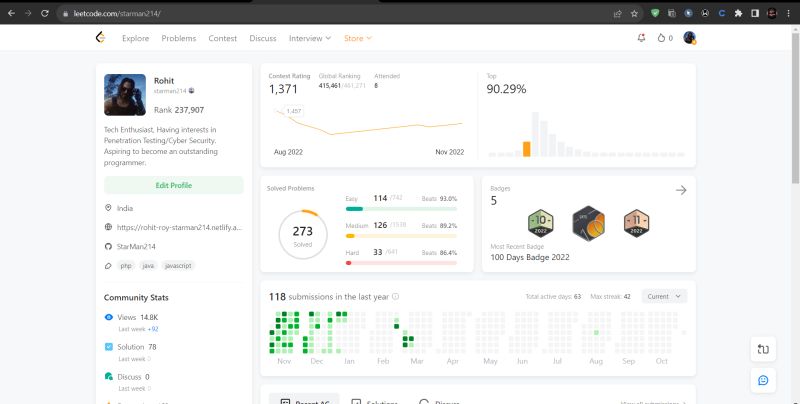The image size is (800, 404).
Task: Open the StarMan214 GitHub link
Action: [136, 246]
